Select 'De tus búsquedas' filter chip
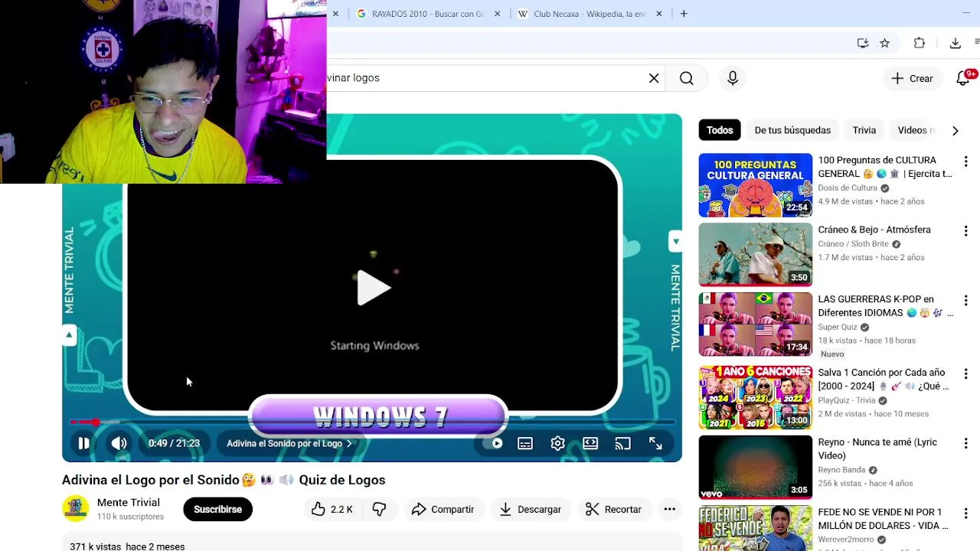 coord(792,130)
